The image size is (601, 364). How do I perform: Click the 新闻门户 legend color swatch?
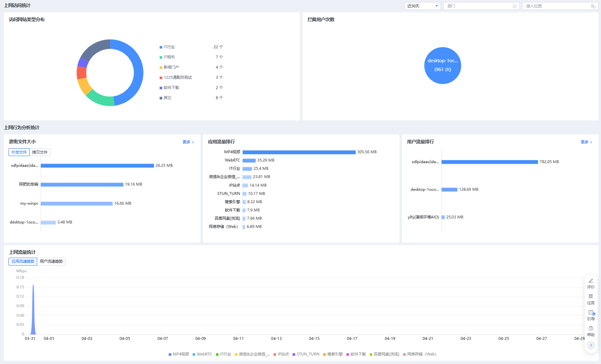[x=161, y=67]
